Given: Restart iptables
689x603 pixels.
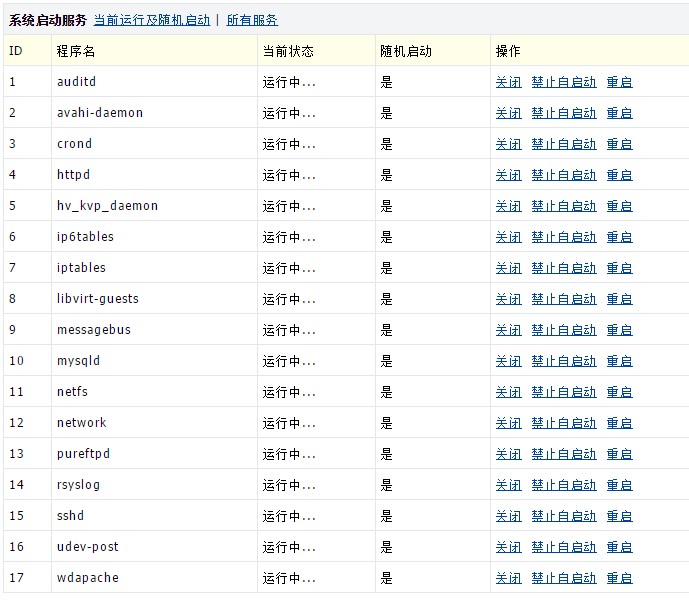Looking at the screenshot, I should 619,268.
